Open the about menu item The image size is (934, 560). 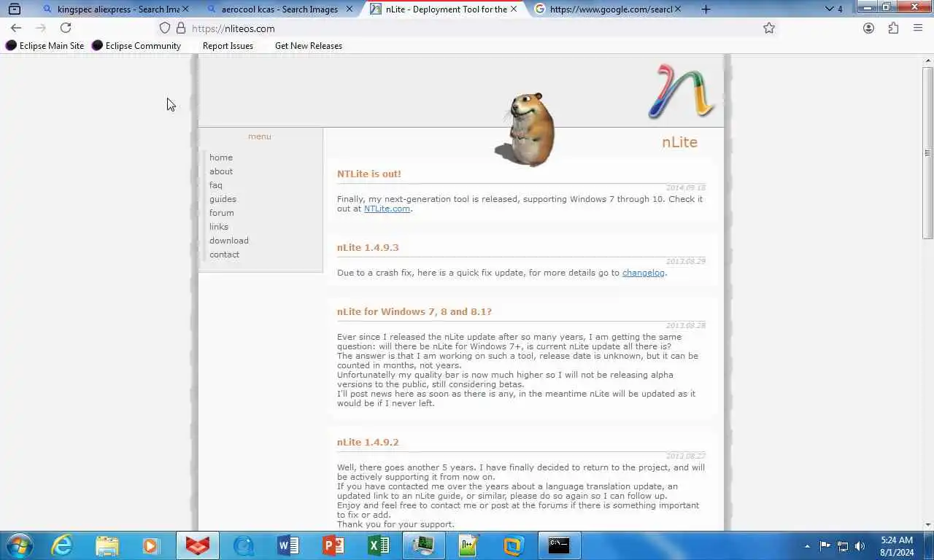pyautogui.click(x=221, y=171)
